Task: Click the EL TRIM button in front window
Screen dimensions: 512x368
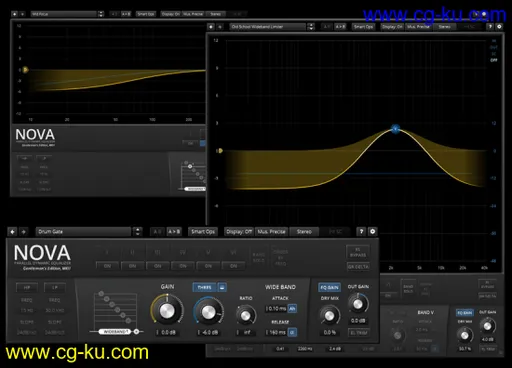Action: tap(358, 333)
